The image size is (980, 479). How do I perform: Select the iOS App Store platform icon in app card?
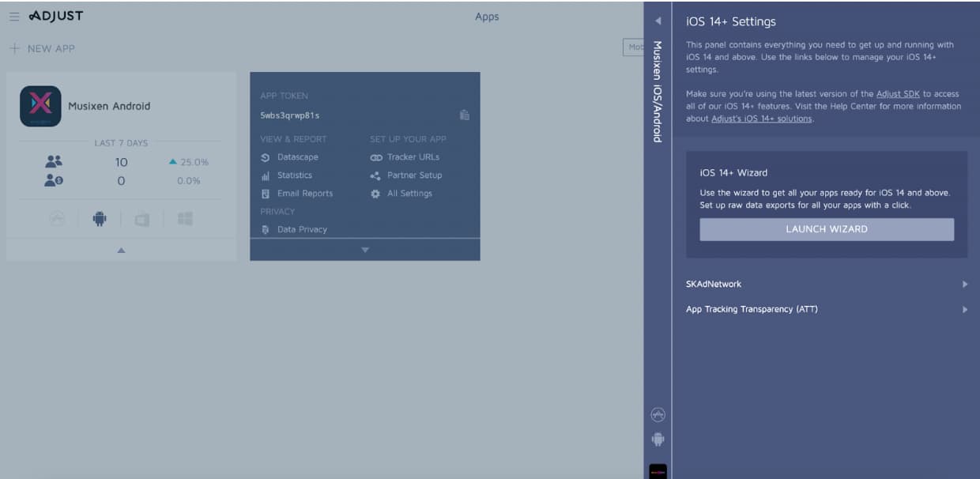[57, 219]
